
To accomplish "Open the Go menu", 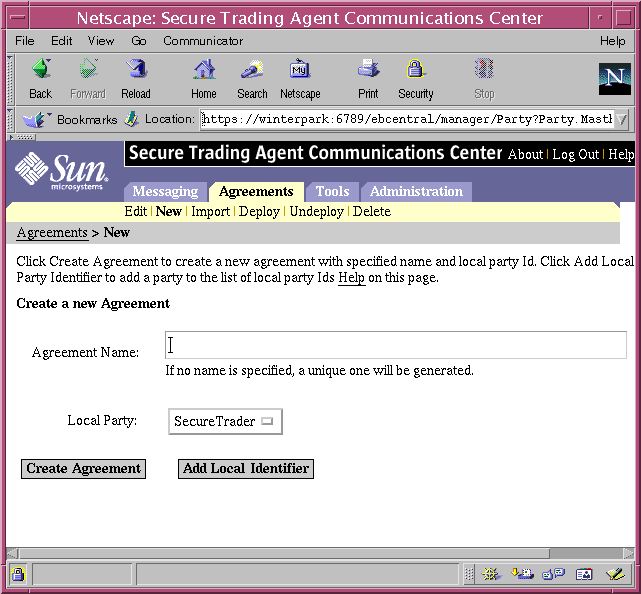I will tap(139, 41).
